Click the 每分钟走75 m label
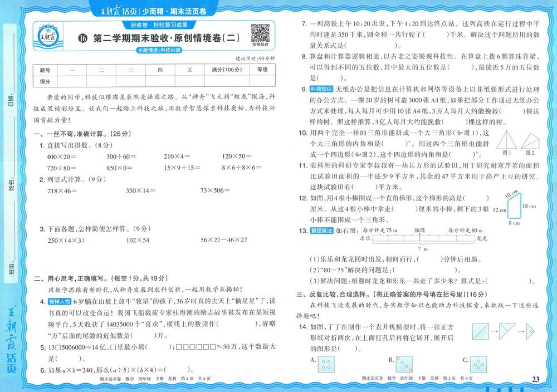557x392 pixels. [380, 231]
